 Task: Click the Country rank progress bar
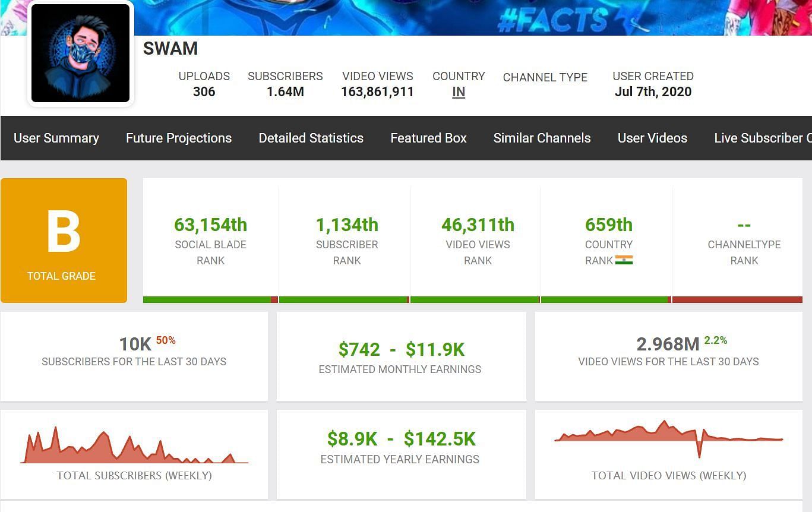click(x=606, y=300)
